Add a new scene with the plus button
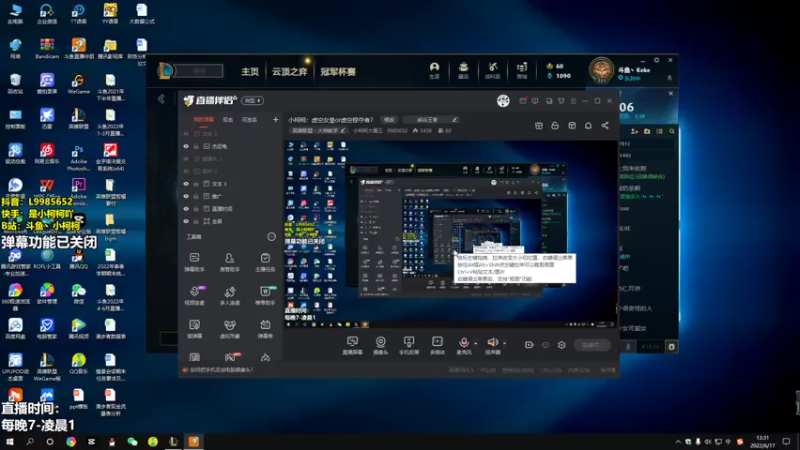The height and width of the screenshot is (450, 800). click(276, 119)
